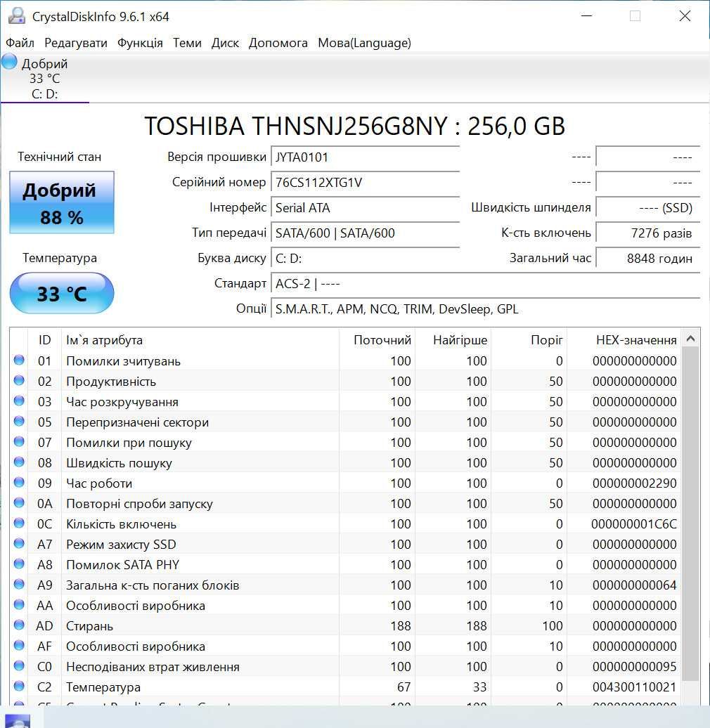This screenshot has width=710, height=728.
Task: Click the attribute list vertical scrollbar thumb
Action: pyautogui.click(x=690, y=514)
